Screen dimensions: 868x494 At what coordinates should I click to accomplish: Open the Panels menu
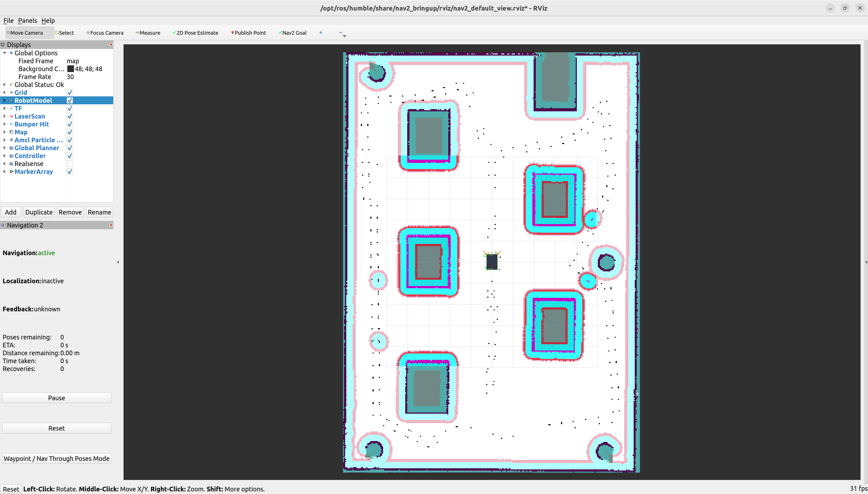[27, 21]
